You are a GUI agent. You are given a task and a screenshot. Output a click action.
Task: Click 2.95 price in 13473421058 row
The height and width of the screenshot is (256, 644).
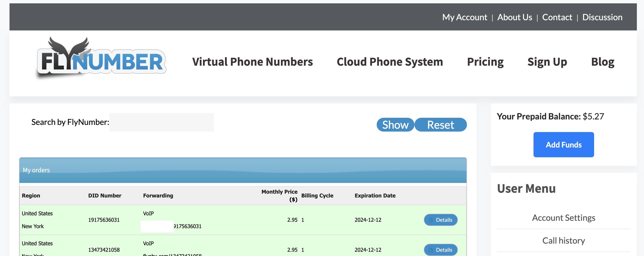click(x=292, y=250)
